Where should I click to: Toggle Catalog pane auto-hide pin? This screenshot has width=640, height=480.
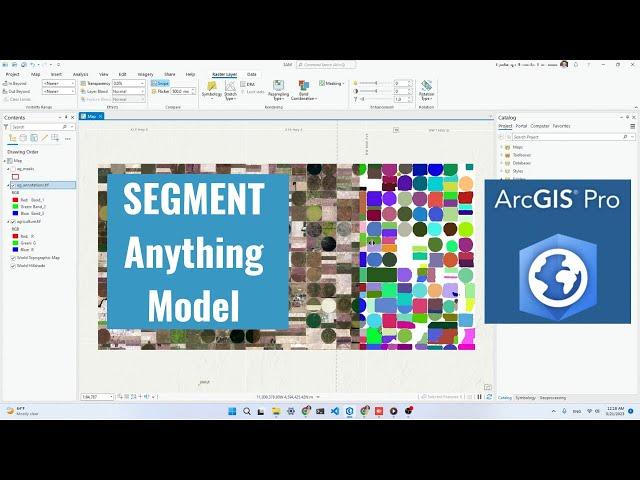[628, 118]
